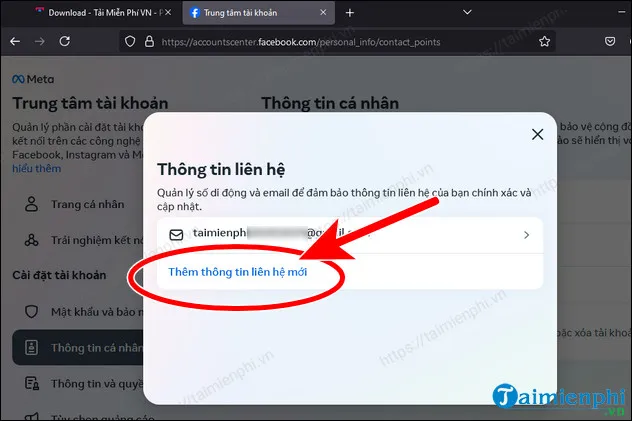Select the Trung tâm tài khoản tab
This screenshot has width=632, height=421.
(258, 13)
